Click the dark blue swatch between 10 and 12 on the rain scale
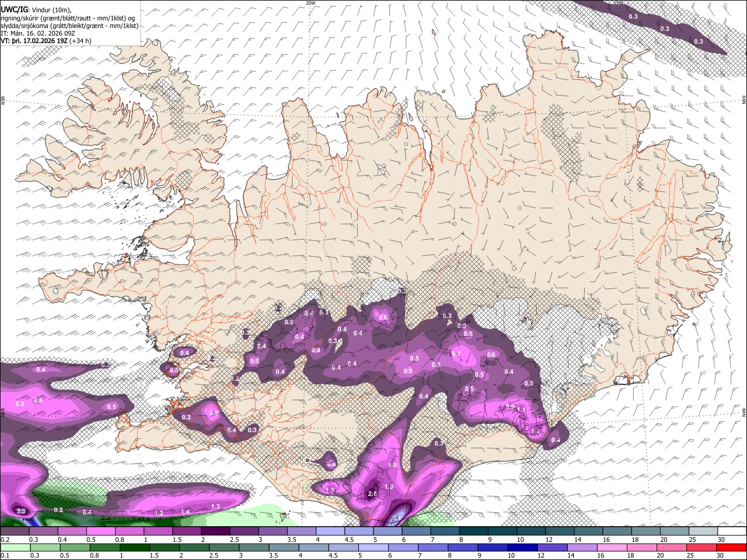The width and height of the screenshot is (747, 560). [521, 547]
